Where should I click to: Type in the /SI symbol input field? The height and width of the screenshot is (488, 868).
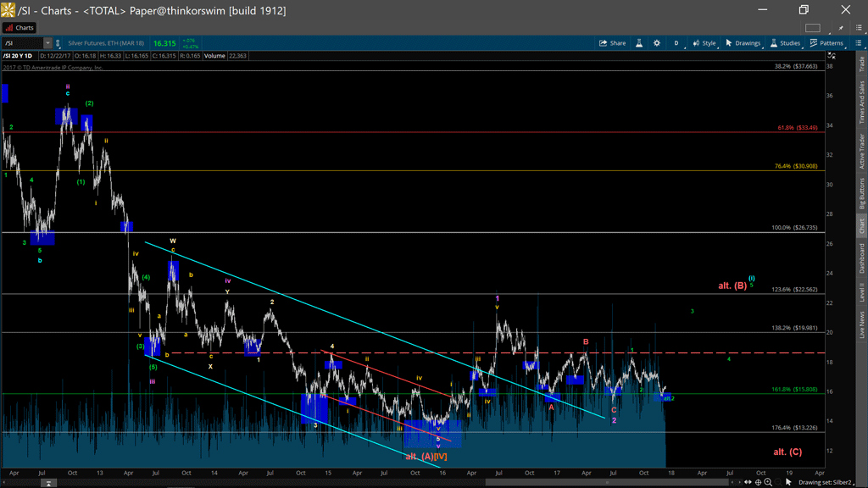click(22, 43)
